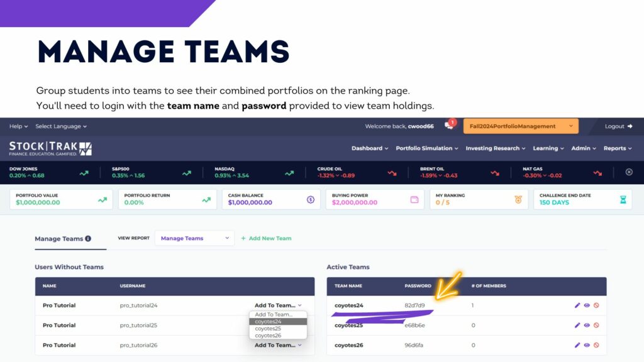
Task: Choose coyotes26 in the team list
Action: [278, 336]
